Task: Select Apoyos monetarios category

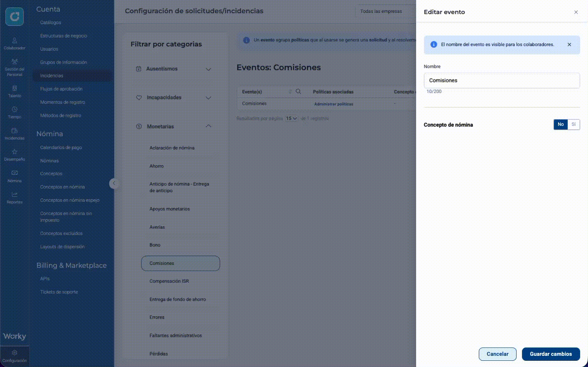Action: (170, 209)
